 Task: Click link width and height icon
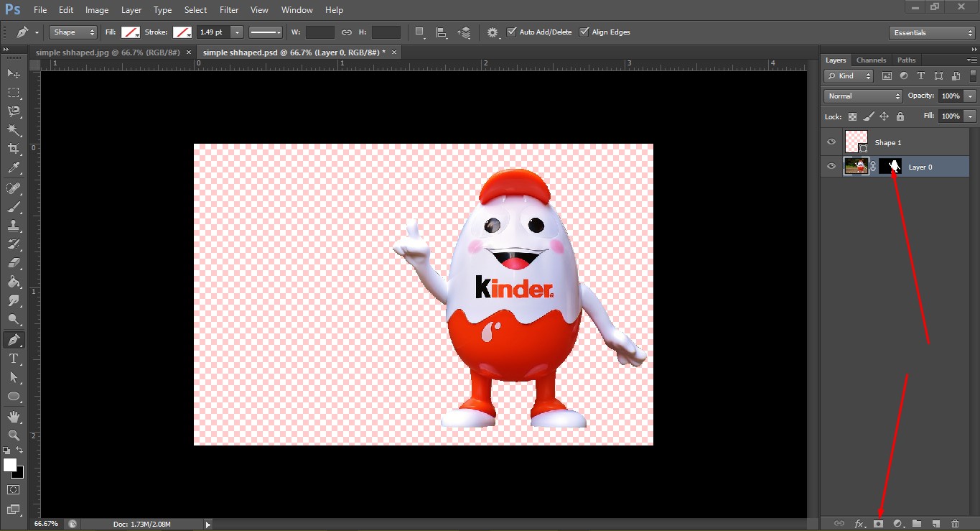tap(347, 32)
